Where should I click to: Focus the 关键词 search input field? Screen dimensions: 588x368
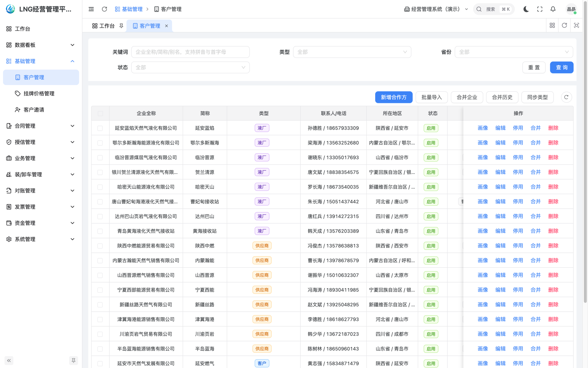[190, 52]
